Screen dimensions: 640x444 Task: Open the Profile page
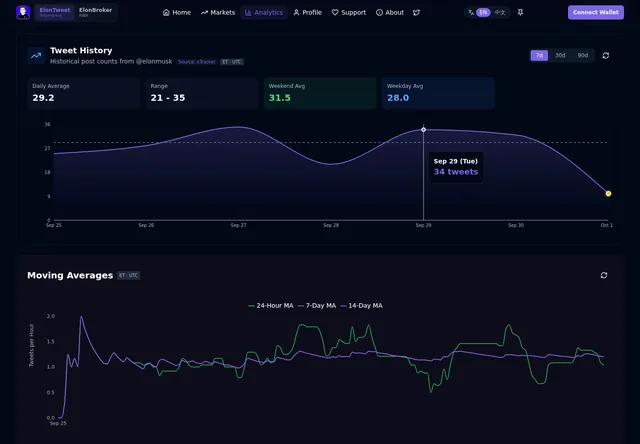308,13
